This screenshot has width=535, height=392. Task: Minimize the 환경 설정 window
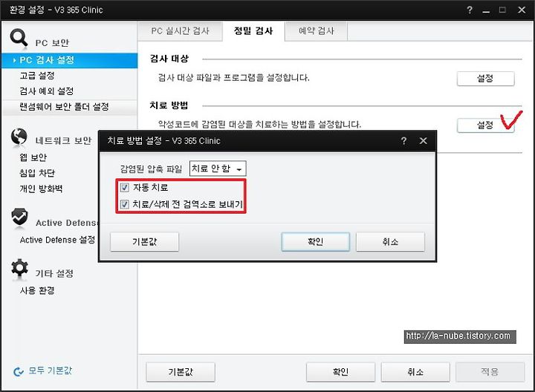486,10
